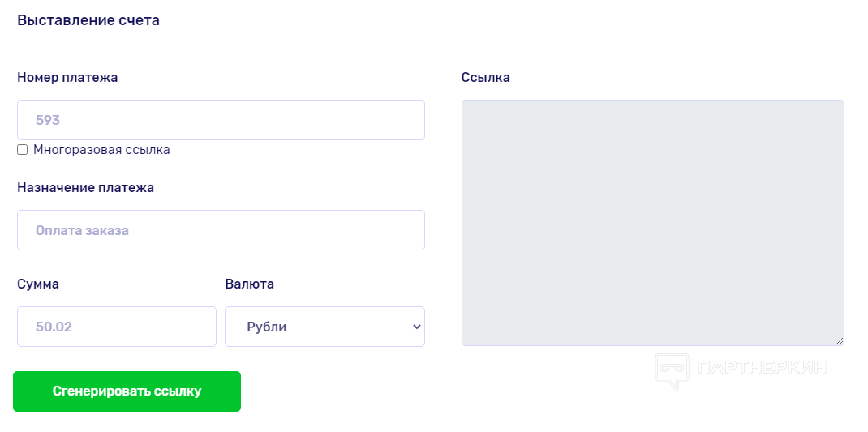
Task: Click the Ссылка label above the text area
Action: (485, 78)
